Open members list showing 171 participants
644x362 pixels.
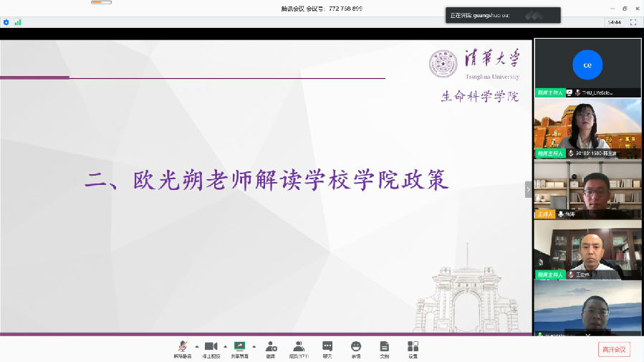(298, 348)
